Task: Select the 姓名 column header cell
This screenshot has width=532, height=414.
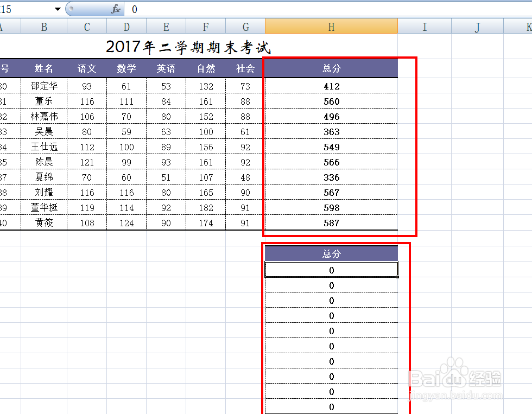Action: (x=43, y=68)
